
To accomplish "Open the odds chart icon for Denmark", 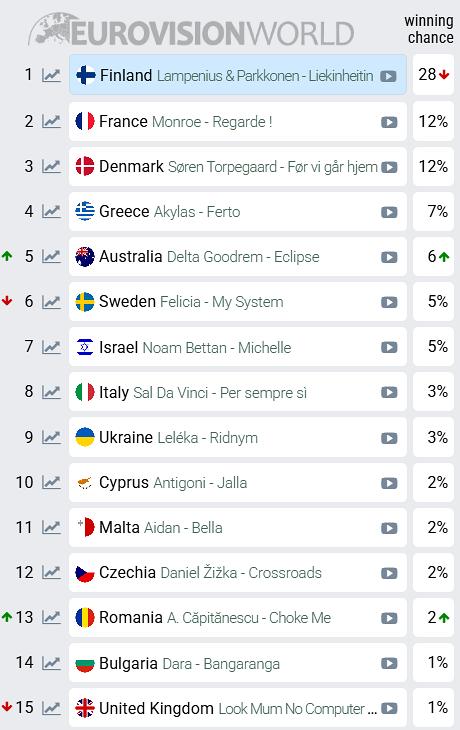I will (x=51, y=166).
